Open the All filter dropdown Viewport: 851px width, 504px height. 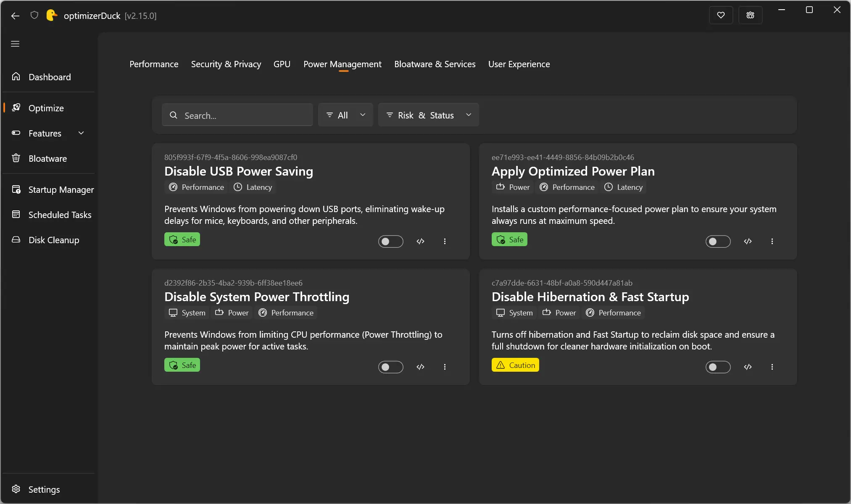coord(345,115)
